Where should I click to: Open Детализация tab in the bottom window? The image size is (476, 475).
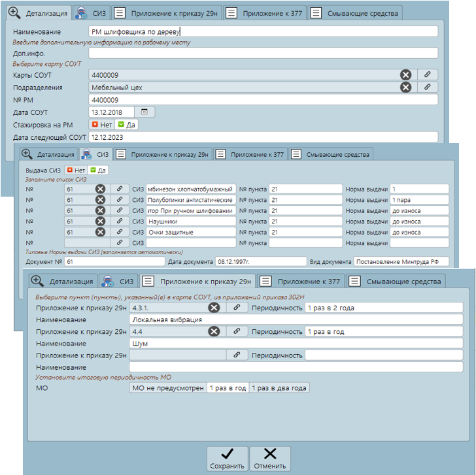click(63, 281)
